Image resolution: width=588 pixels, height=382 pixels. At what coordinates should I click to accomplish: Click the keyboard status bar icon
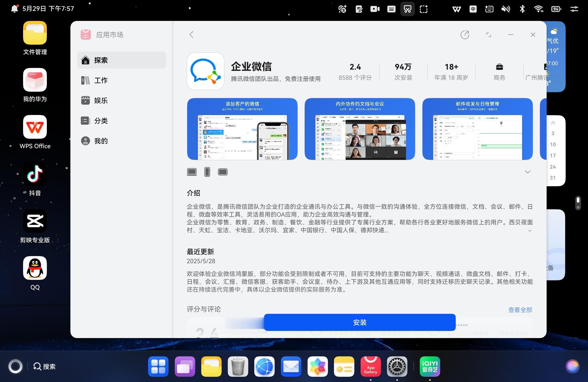pos(391,9)
